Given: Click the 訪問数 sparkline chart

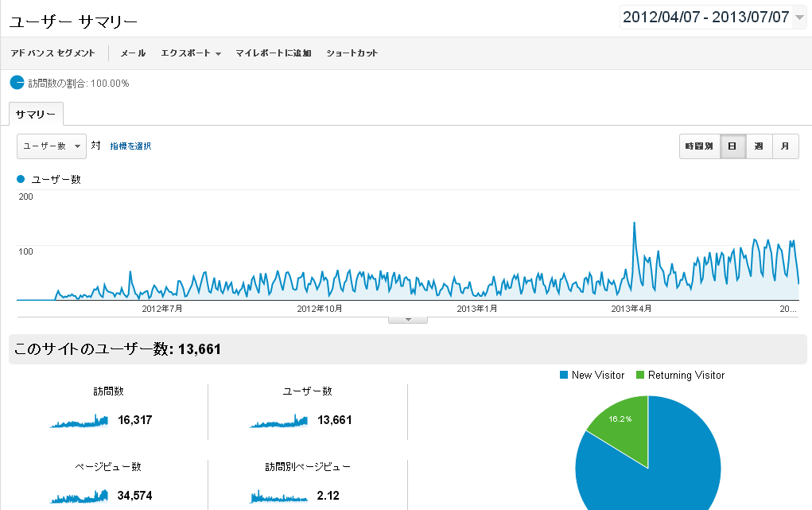Looking at the screenshot, I should coord(80,420).
